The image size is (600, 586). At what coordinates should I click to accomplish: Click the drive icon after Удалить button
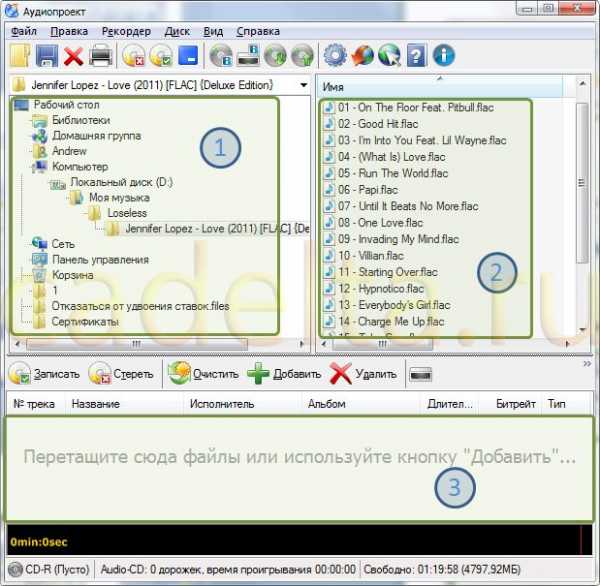(x=421, y=374)
